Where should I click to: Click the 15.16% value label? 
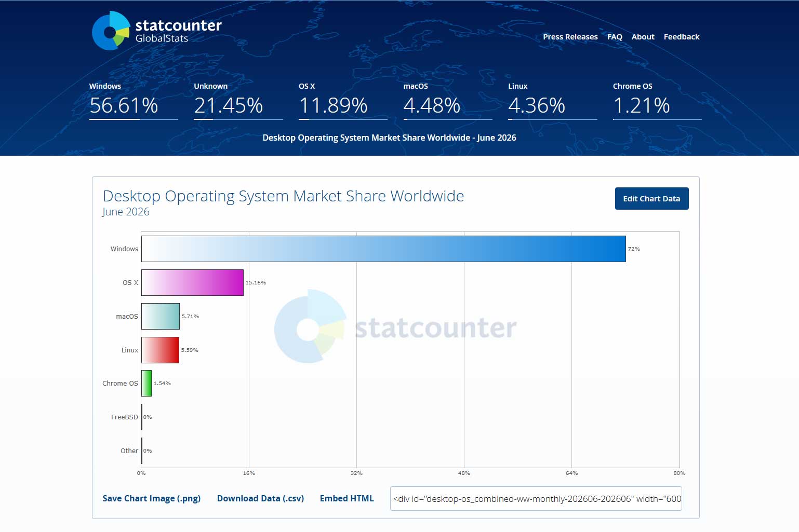point(256,283)
